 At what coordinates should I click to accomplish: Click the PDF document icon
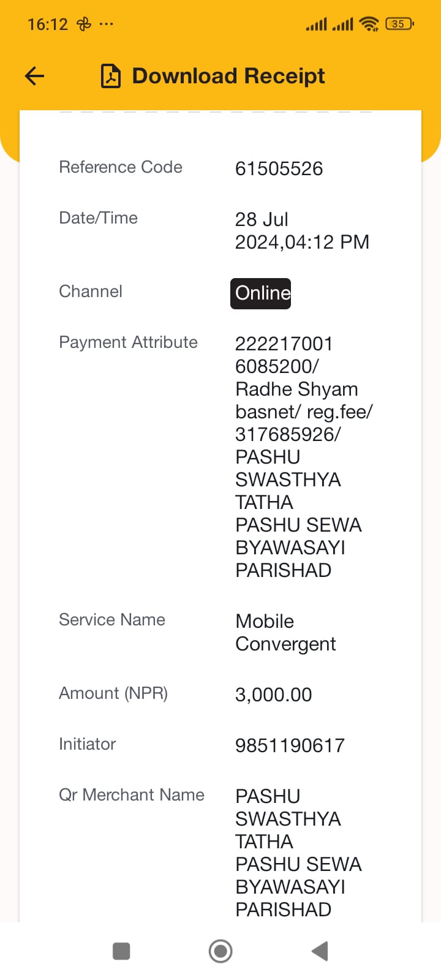click(x=111, y=76)
